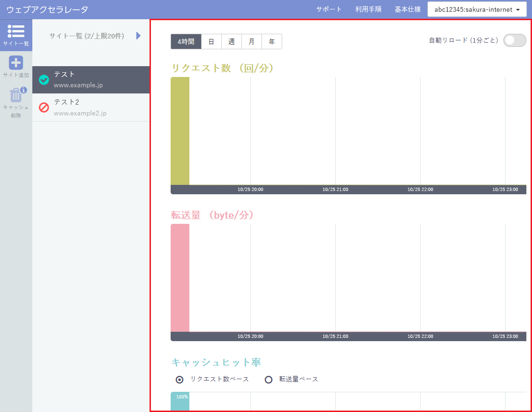
Task: Select the リクエスト数ベース radio button
Action: click(179, 380)
